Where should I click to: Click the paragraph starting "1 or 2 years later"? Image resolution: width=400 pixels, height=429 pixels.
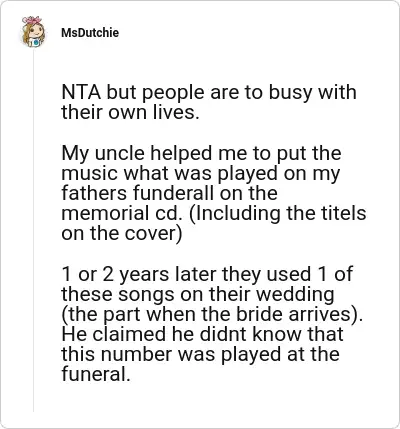coord(212,324)
